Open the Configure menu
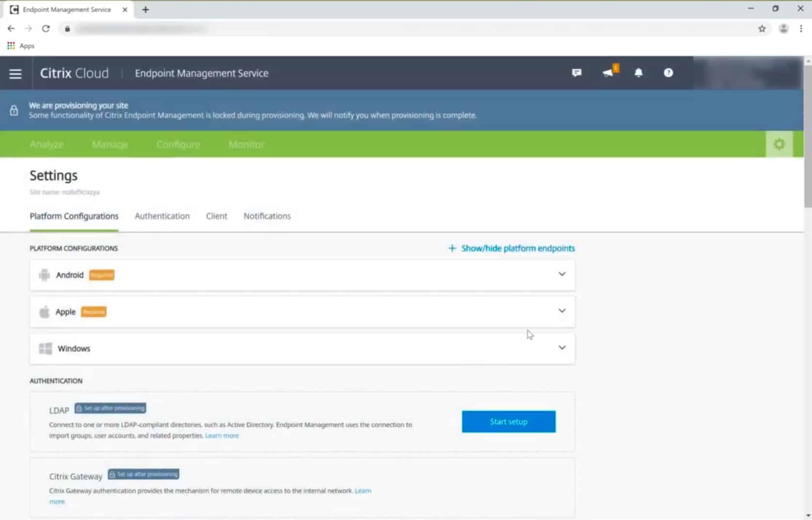This screenshot has width=812, height=520. point(178,144)
